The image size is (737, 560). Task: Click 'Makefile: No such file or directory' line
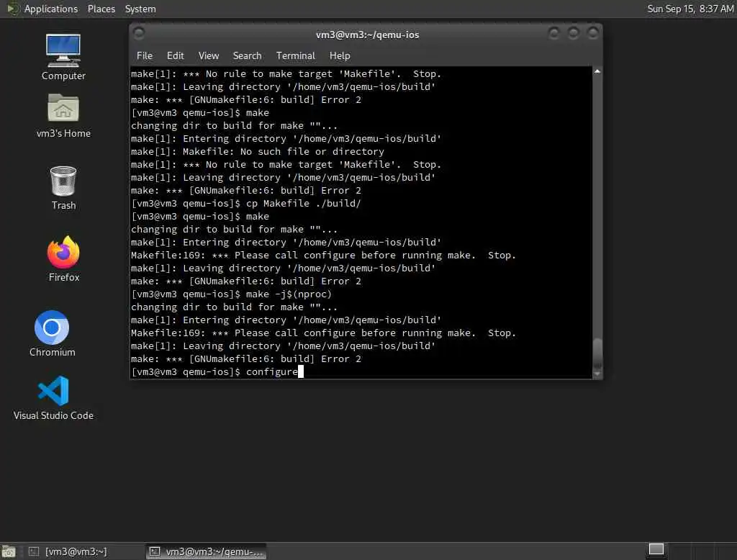click(258, 152)
